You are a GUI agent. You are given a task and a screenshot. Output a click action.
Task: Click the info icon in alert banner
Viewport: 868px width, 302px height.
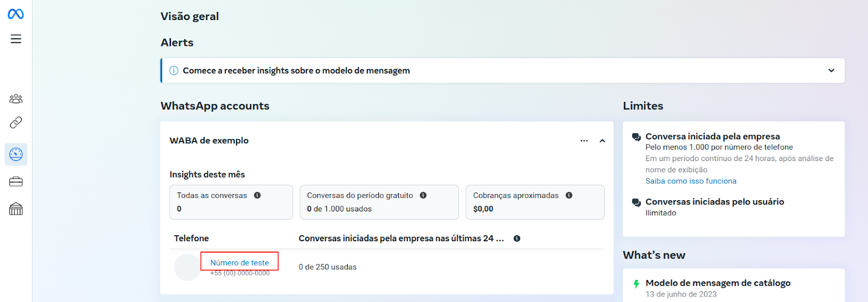click(x=174, y=70)
